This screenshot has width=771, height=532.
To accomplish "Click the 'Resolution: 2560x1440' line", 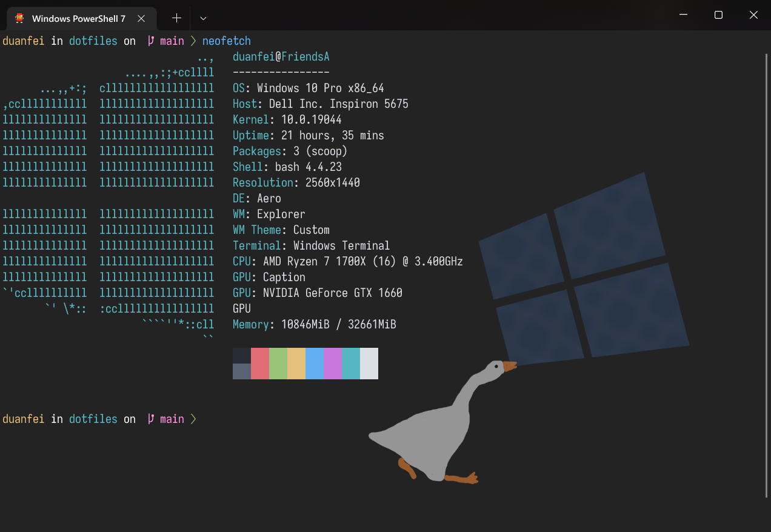I will (x=296, y=183).
